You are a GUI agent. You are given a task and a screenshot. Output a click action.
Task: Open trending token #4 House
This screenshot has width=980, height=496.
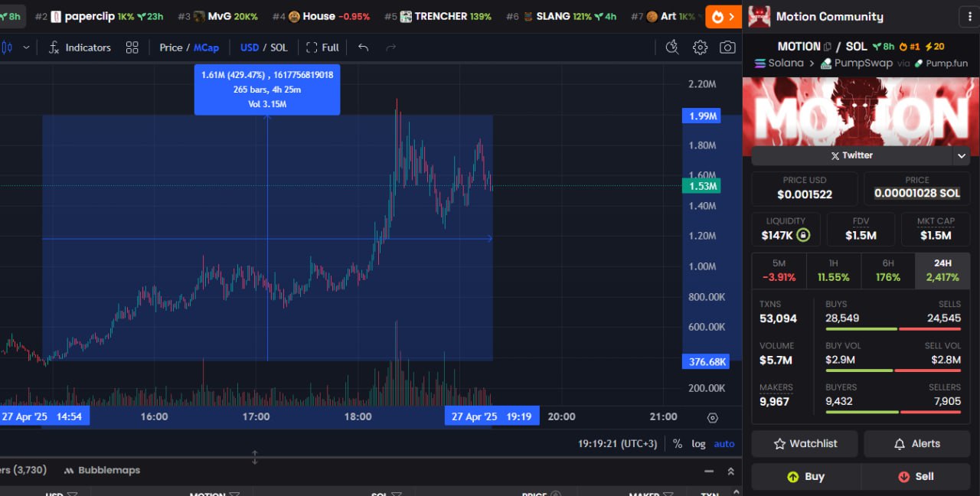coord(321,16)
